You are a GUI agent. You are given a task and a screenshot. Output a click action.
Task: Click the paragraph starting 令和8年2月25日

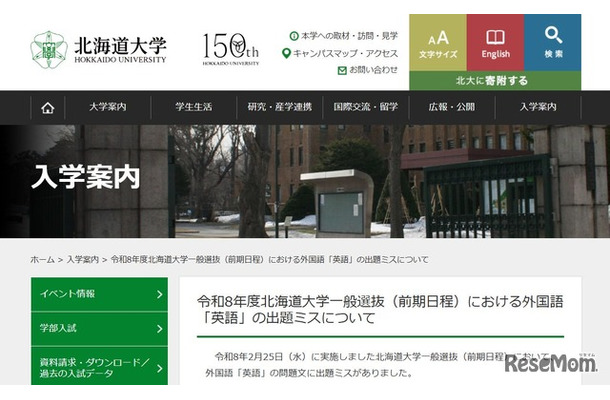(x=377, y=365)
